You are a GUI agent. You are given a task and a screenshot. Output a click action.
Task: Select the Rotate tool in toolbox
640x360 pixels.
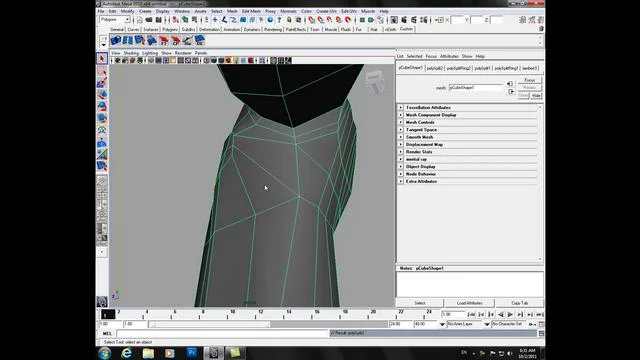102,107
